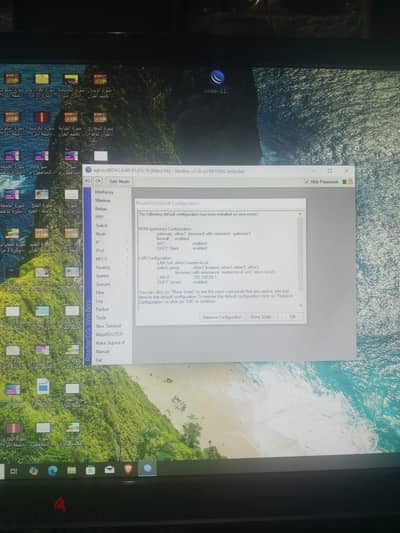Toggle the Hide Passwords checkbox
The image size is (400, 533).
(x=307, y=182)
